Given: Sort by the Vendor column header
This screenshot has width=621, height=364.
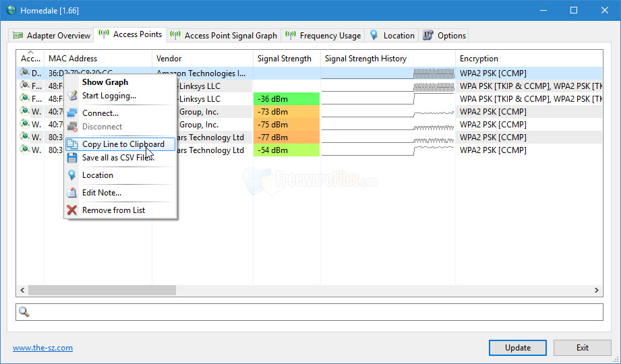Looking at the screenshot, I should coord(202,58).
